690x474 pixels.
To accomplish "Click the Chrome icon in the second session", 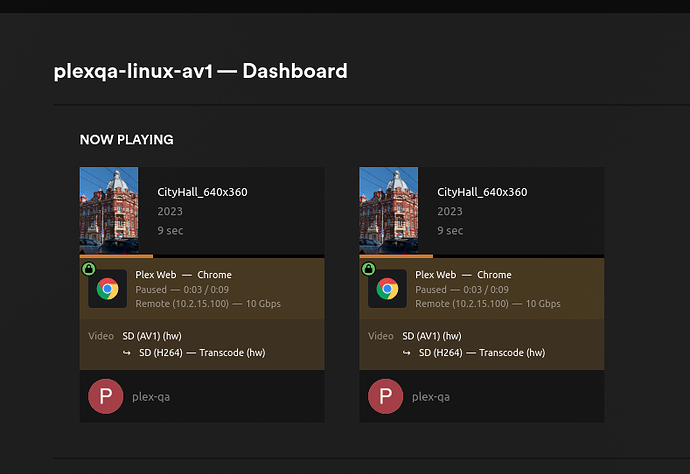I will tap(387, 289).
